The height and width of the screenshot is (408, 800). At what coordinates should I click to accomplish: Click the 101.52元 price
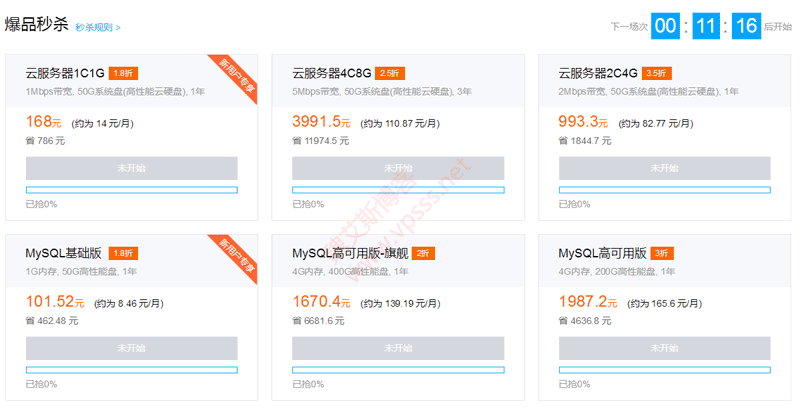pyautogui.click(x=55, y=302)
